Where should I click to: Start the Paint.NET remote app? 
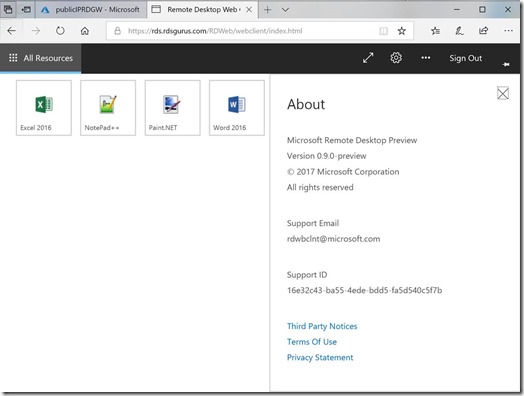click(172, 108)
